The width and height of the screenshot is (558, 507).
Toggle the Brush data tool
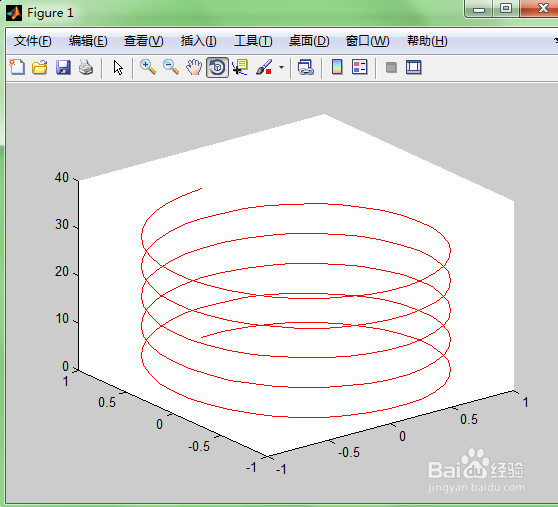coord(264,67)
